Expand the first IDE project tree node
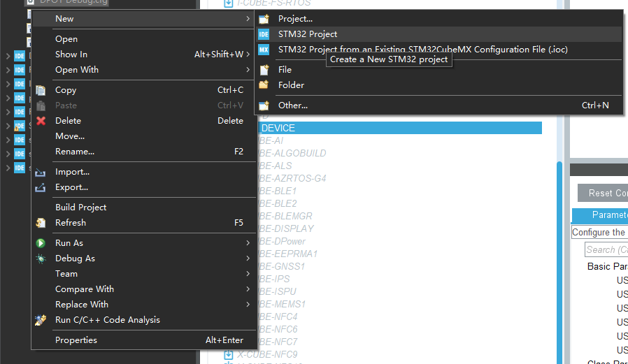This screenshot has width=628, height=364. point(8,56)
